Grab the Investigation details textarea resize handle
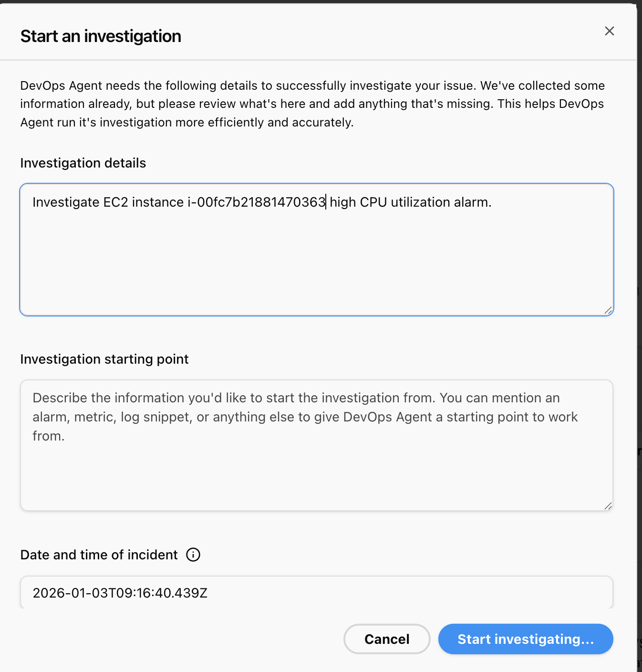 point(608,311)
